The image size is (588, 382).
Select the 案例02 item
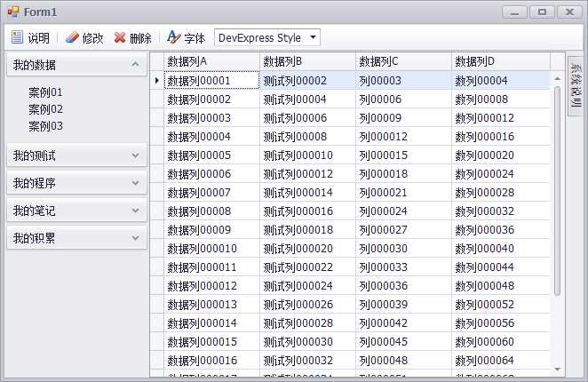(x=46, y=109)
